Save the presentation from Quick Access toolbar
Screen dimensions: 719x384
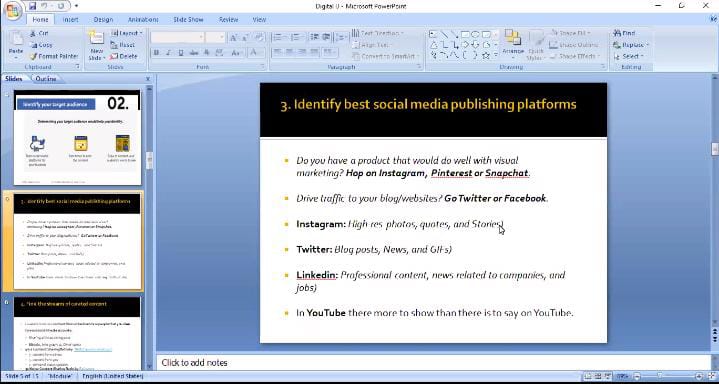pyautogui.click(x=32, y=6)
